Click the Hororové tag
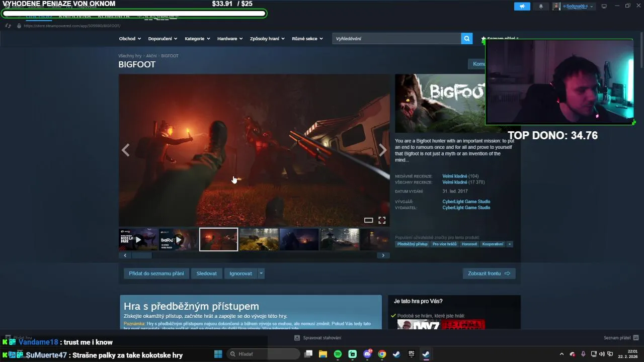Image resolution: width=644 pixels, height=362 pixels. point(469,244)
